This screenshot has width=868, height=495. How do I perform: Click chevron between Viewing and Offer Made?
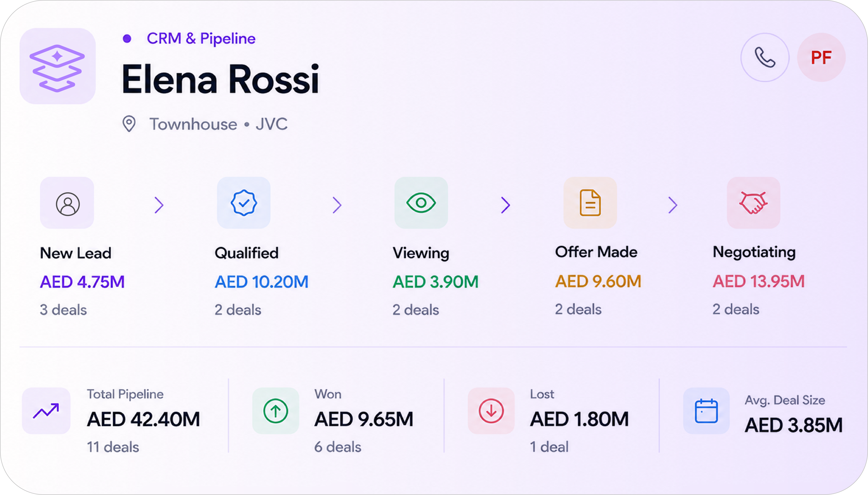tap(506, 205)
